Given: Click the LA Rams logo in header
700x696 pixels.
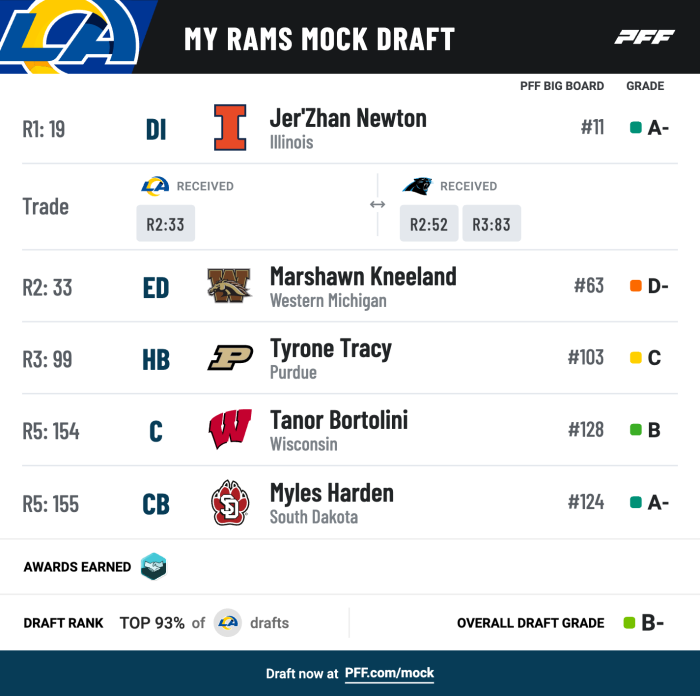Looking at the screenshot, I should 72,36.
